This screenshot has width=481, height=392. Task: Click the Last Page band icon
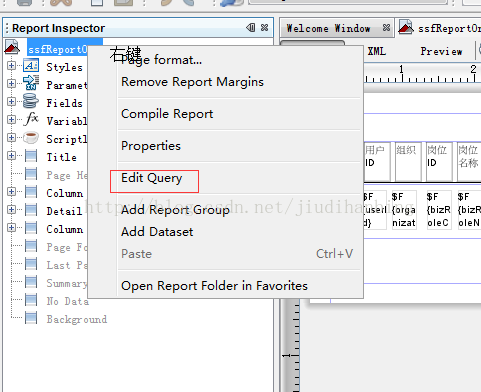31,264
